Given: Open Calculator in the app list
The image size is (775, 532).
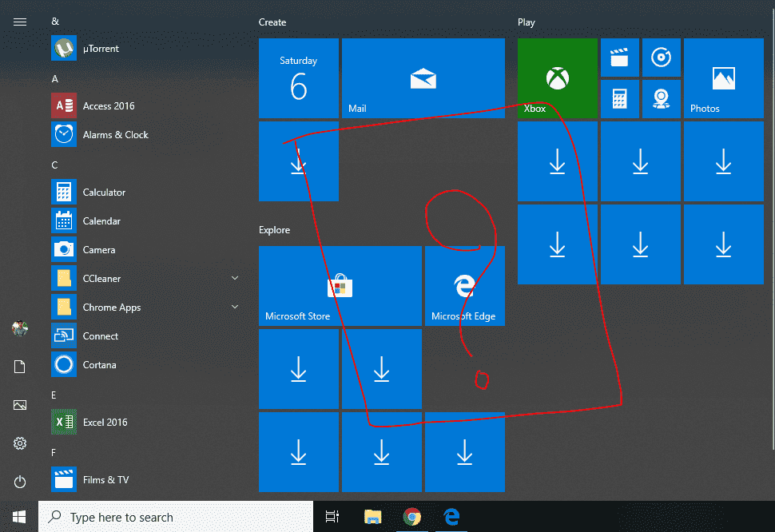Looking at the screenshot, I should pyautogui.click(x=147, y=193).
